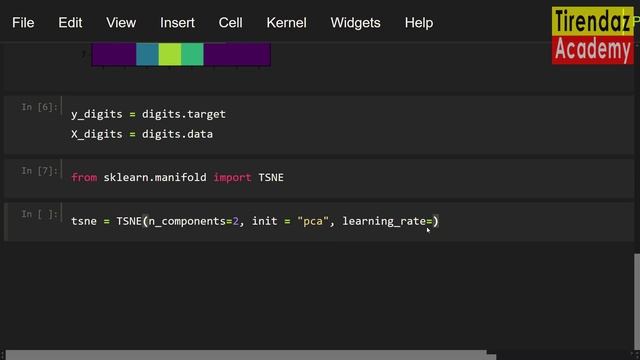Click the empty In [ ]: cell prompt
640x360 pixels.
[39, 214]
